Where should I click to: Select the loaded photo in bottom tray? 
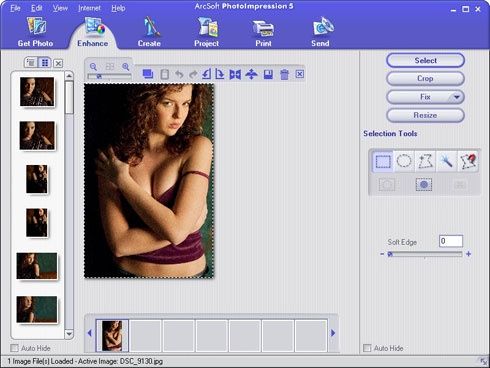(x=112, y=336)
